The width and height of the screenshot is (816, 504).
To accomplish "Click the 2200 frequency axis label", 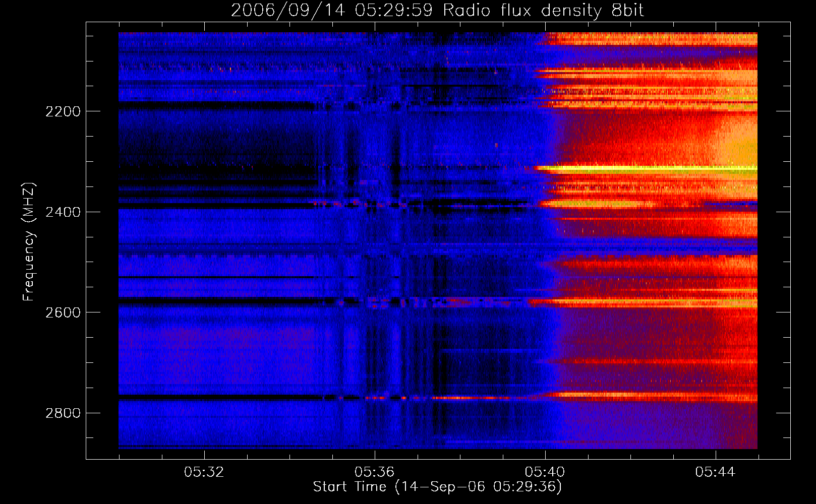I will click(63, 111).
